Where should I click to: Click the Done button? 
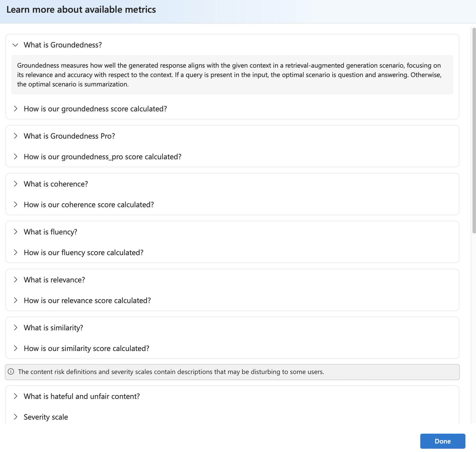442,441
